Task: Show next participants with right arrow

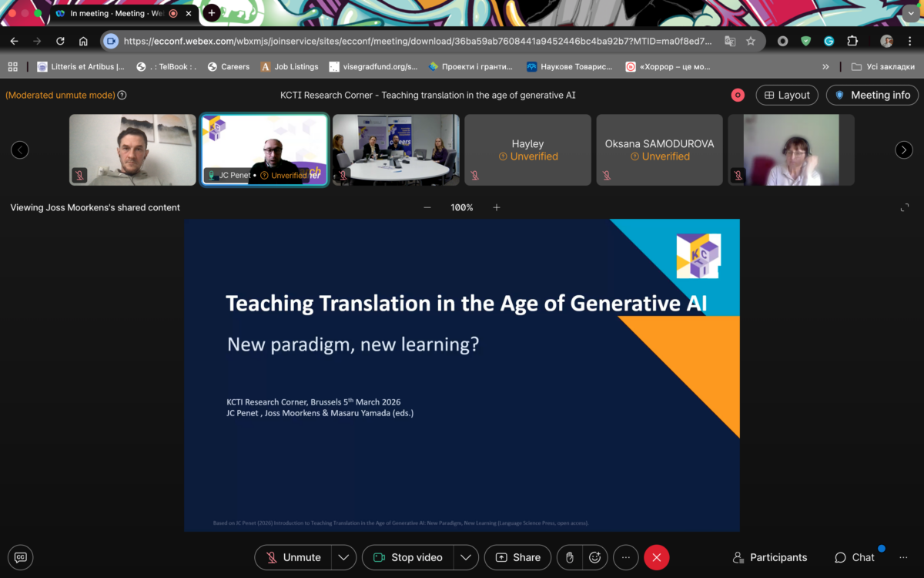Action: click(904, 150)
